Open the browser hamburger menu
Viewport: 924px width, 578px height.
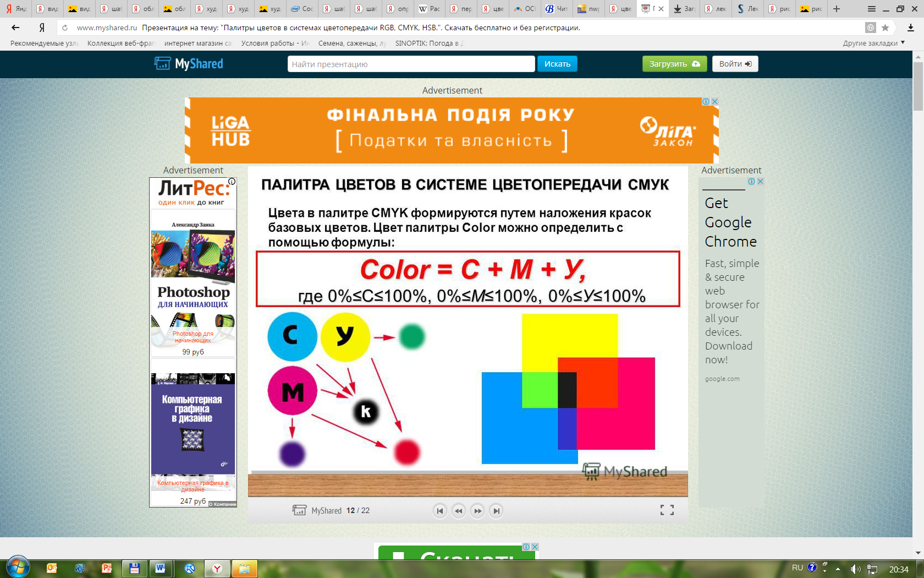point(872,9)
